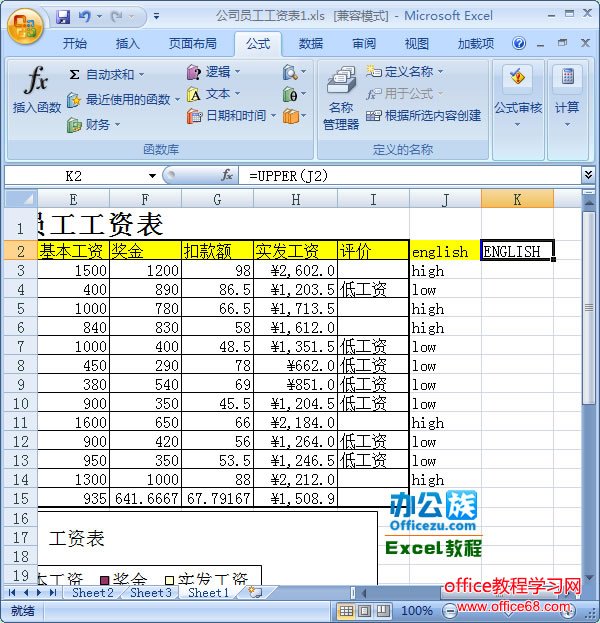Open the 页面布局 tab

tap(193, 43)
